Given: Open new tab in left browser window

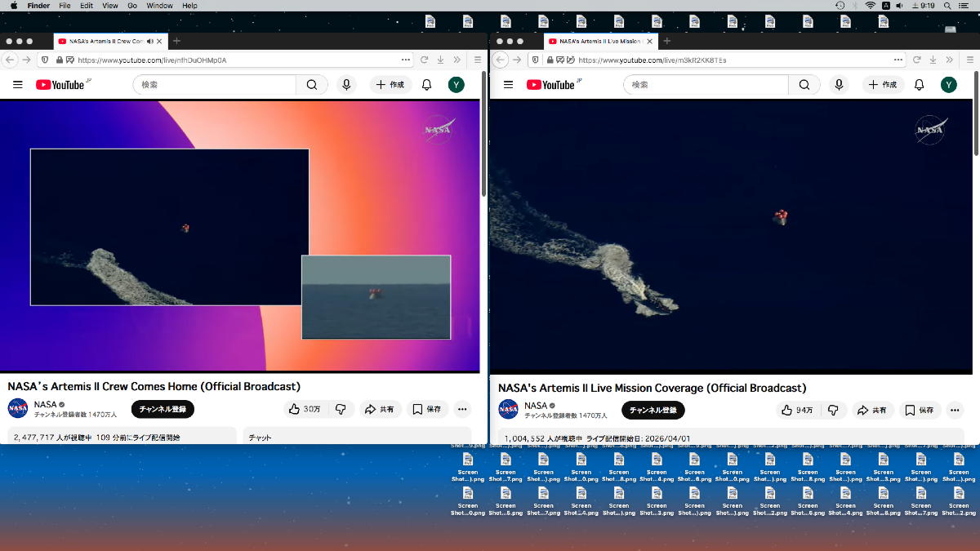Looking at the screenshot, I should click(x=176, y=41).
